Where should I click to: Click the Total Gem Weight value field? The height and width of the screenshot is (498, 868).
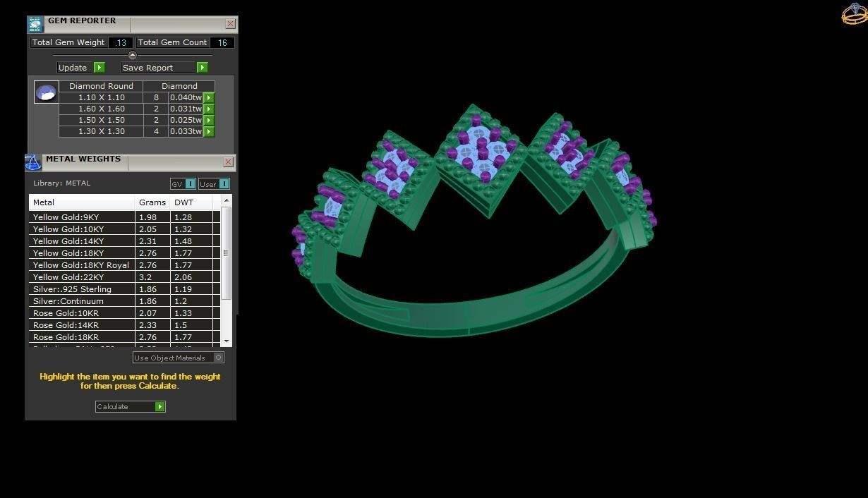[x=121, y=42]
